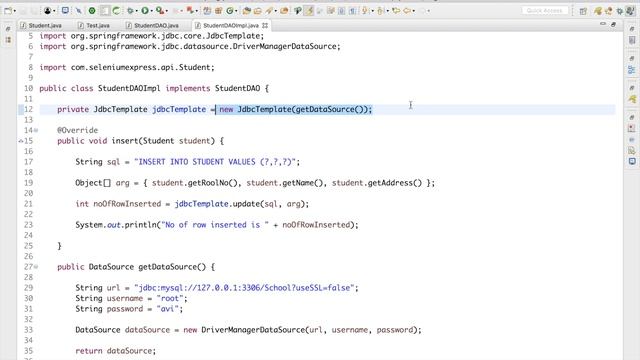Click the New file wizard icon
Image resolution: width=640 pixels, height=360 pixels.
coord(8,11)
